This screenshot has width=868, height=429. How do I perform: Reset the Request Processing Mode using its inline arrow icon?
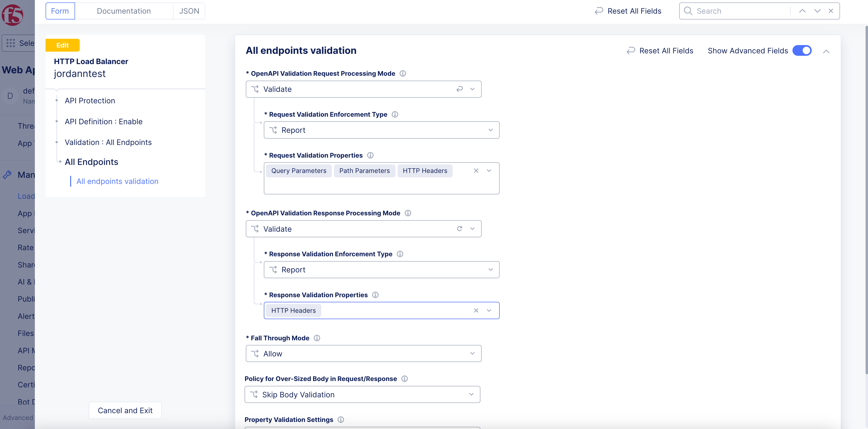pyautogui.click(x=460, y=89)
